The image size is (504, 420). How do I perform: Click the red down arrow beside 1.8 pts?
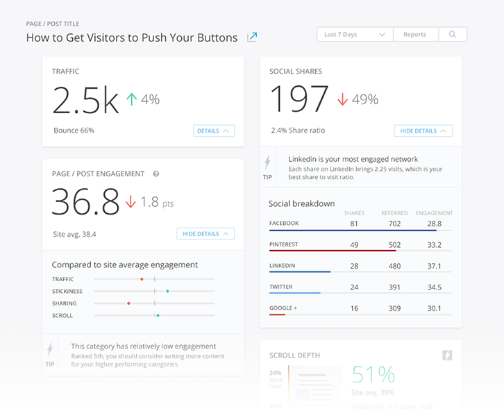coord(131,202)
